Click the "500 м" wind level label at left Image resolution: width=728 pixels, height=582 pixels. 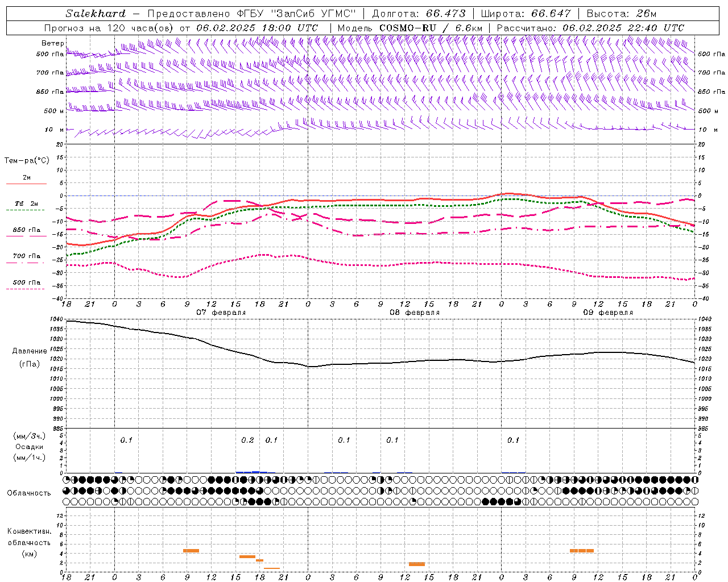click(x=54, y=111)
